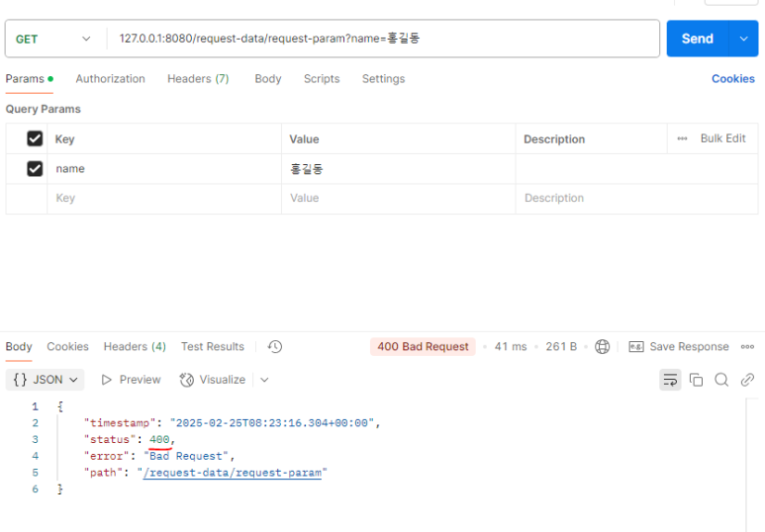This screenshot has height=532, width=765.
Task: Click the Bulk Edit ellipsis icon
Action: point(682,138)
